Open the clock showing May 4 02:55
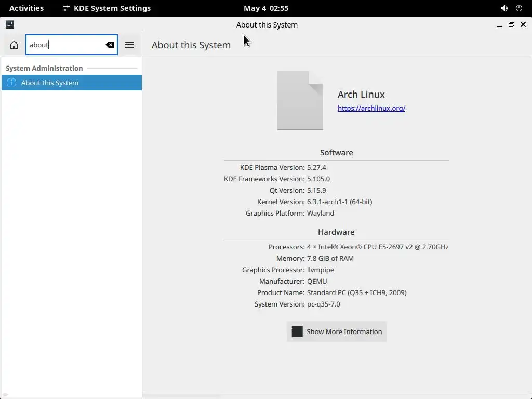Viewport: 532px width, 399px height. [266, 8]
